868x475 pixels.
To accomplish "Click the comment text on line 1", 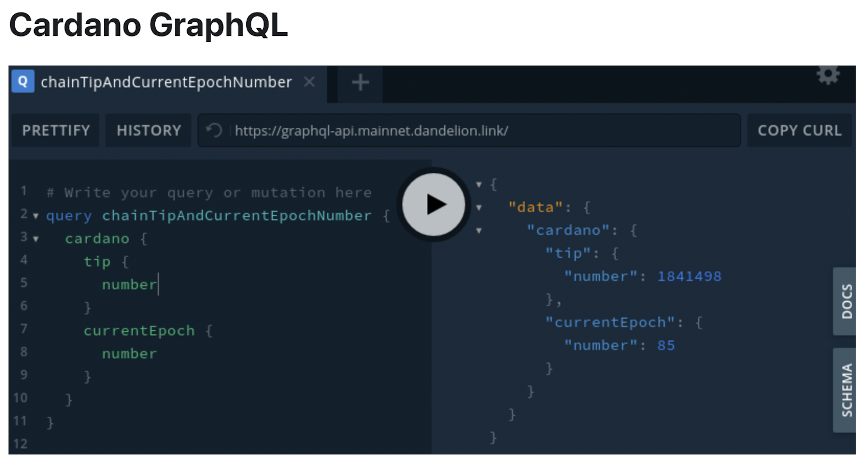I will pos(209,193).
